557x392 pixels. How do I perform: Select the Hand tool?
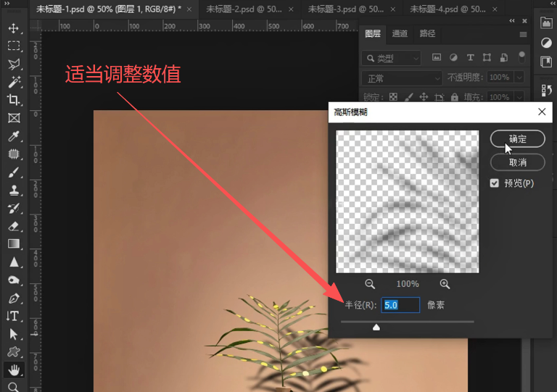coord(14,370)
